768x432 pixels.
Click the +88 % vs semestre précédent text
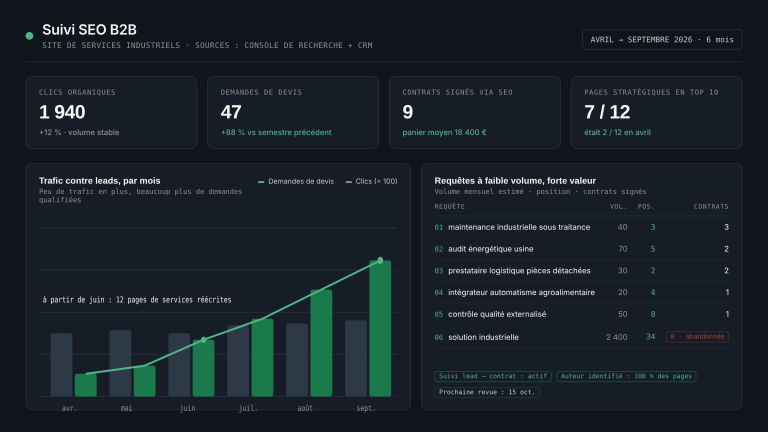276,132
